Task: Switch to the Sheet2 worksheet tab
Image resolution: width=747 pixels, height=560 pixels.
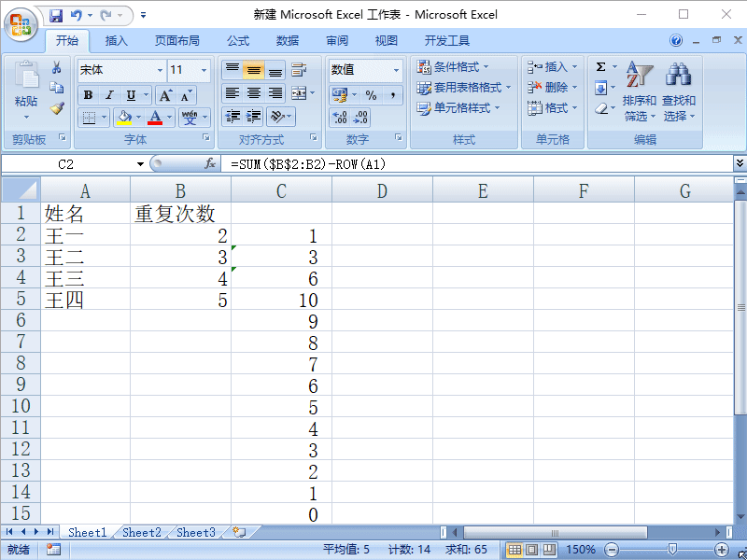Action: point(141,532)
